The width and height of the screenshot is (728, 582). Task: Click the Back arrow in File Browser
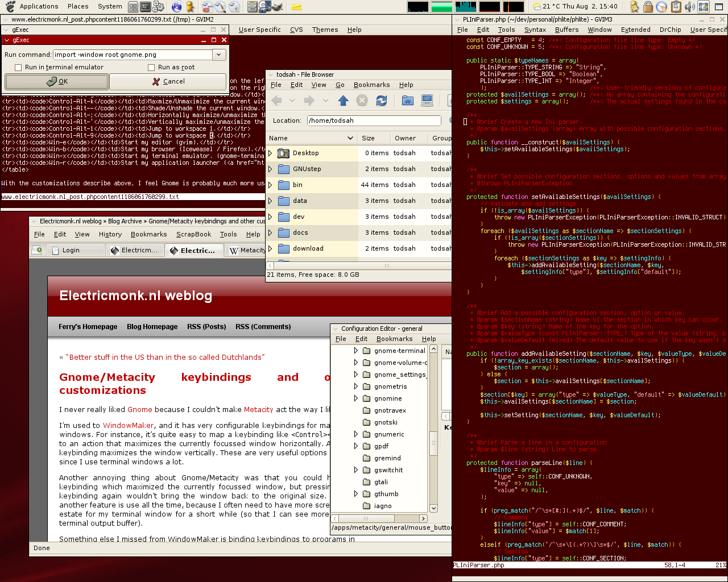click(x=277, y=101)
